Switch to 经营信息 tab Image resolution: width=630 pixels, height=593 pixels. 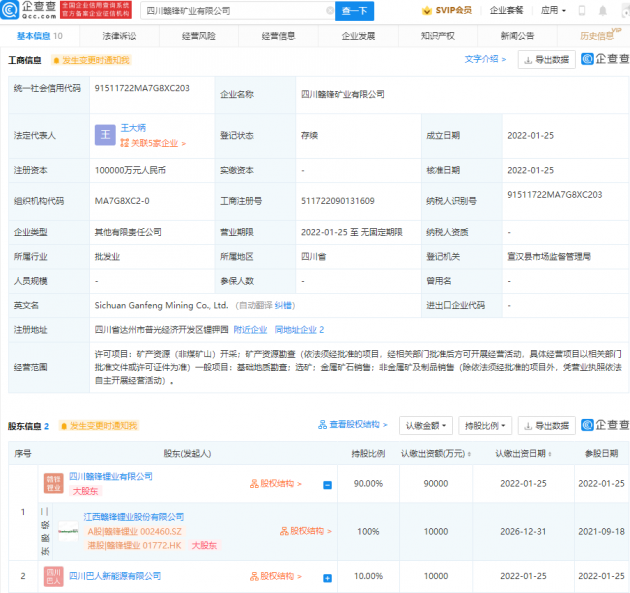click(278, 36)
